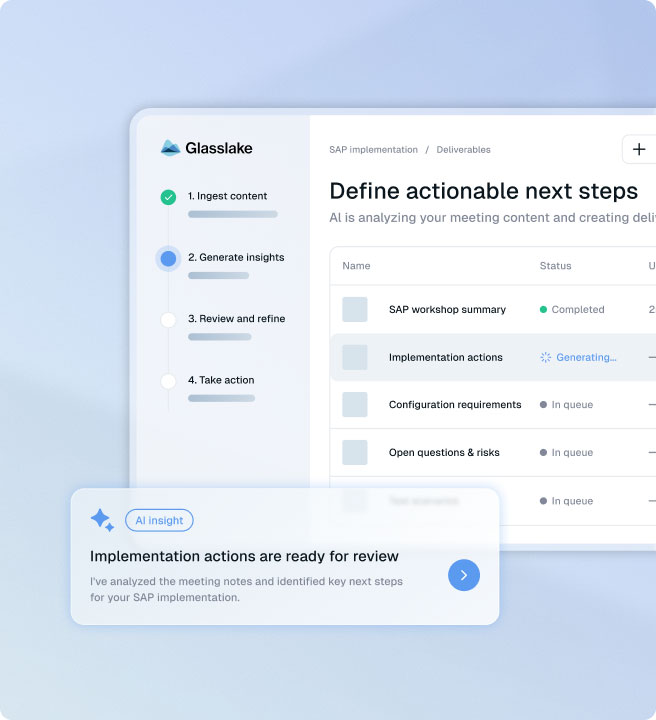Go to step 4. Take action

coord(221,380)
